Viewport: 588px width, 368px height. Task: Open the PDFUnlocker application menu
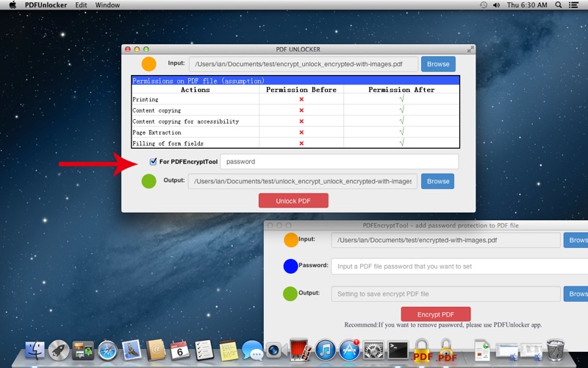[x=46, y=5]
